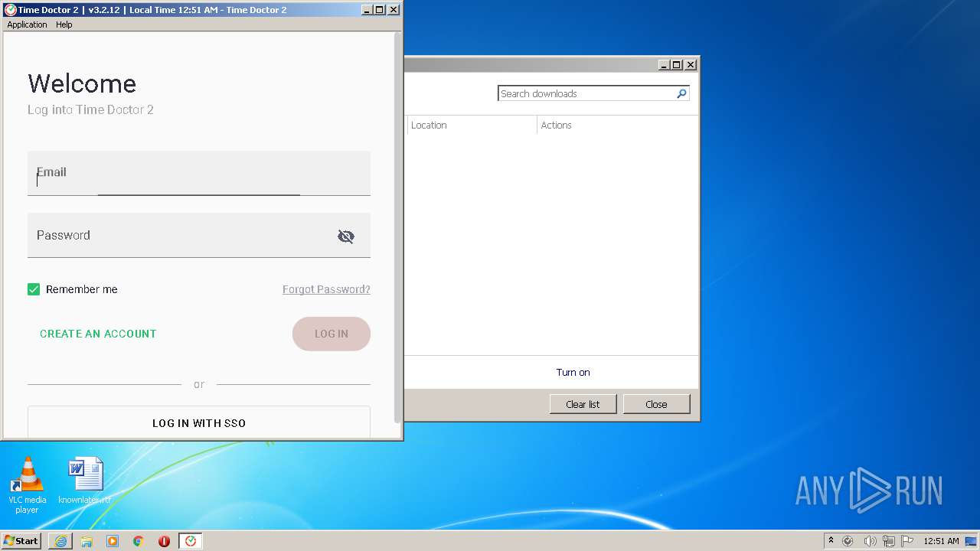This screenshot has width=980, height=551.
Task: Maximize the downloads window
Action: [677, 65]
